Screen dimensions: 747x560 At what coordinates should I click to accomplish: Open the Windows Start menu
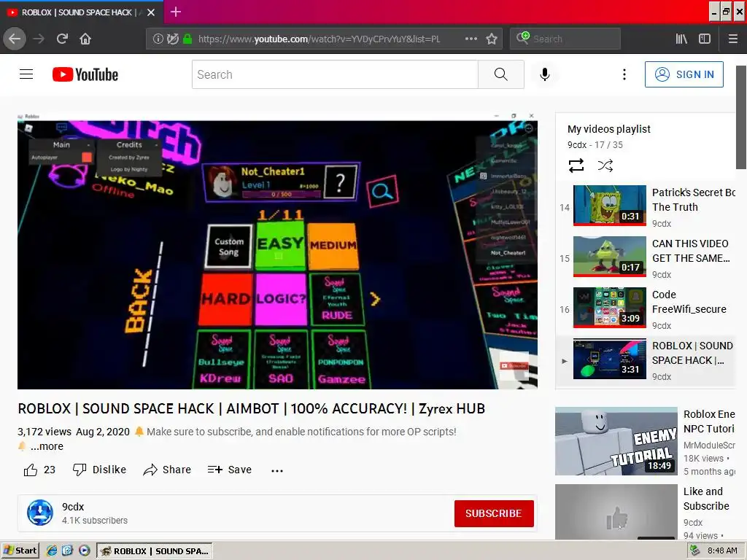[x=20, y=551]
